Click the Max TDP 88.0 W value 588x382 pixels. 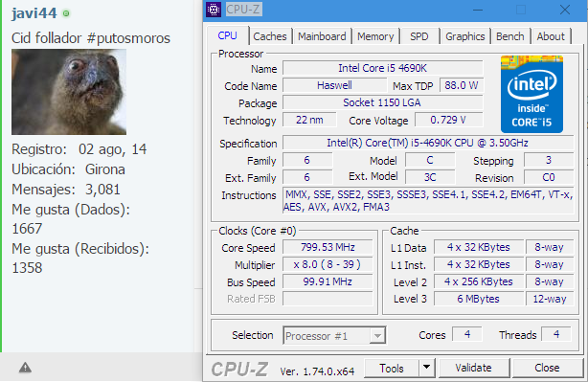[x=462, y=85]
